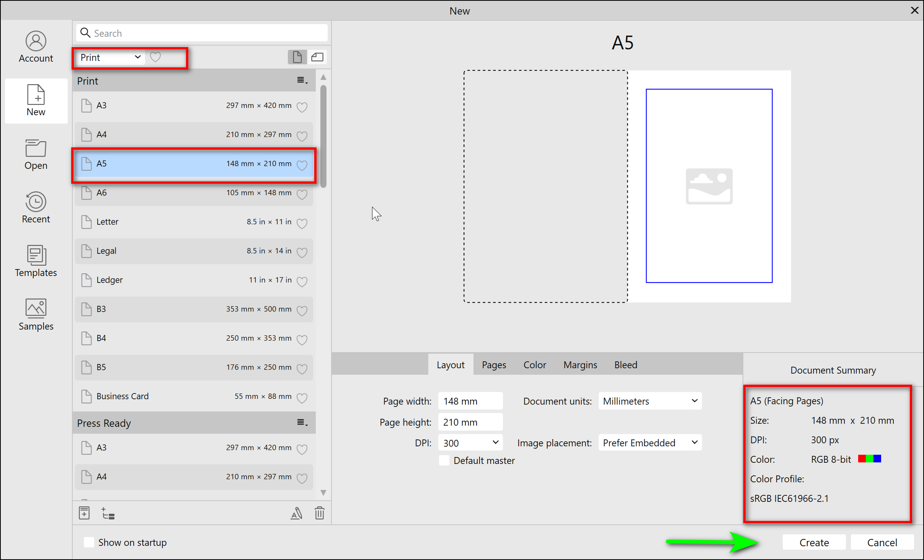Select the A4 Print preset row
The height and width of the screenshot is (560, 924).
click(194, 134)
